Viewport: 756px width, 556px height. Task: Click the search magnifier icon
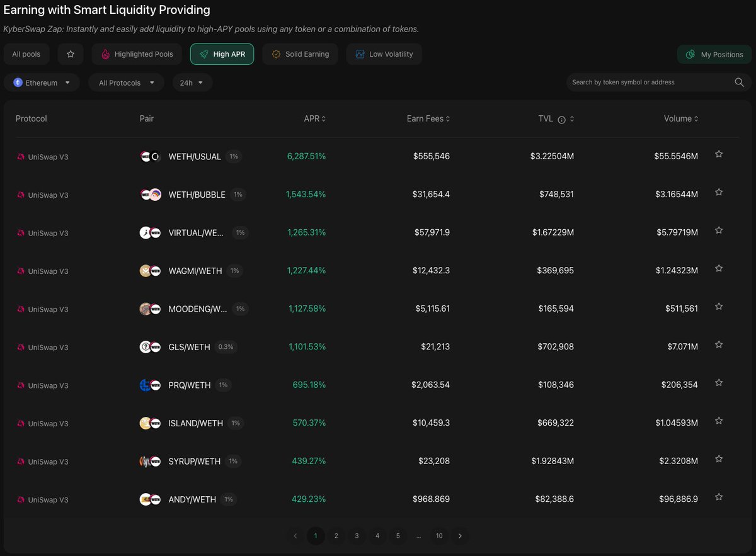pyautogui.click(x=740, y=82)
